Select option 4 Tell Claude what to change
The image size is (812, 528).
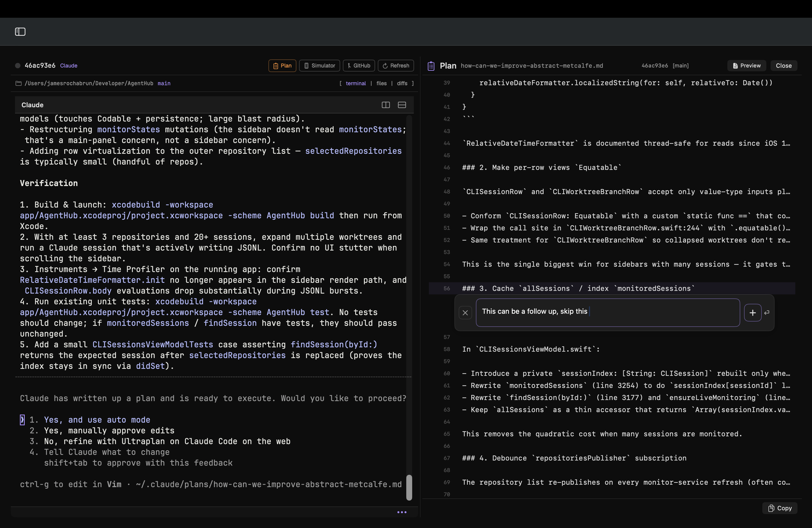107,452
